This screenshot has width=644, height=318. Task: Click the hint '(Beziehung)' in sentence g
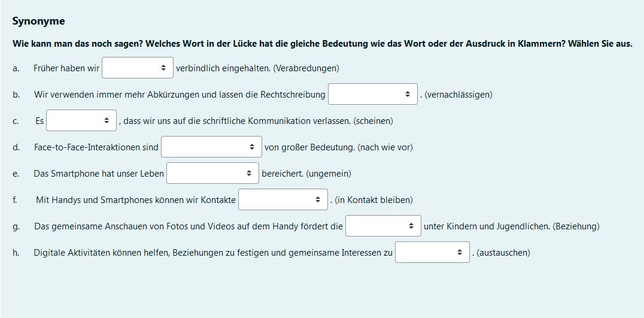point(576,226)
